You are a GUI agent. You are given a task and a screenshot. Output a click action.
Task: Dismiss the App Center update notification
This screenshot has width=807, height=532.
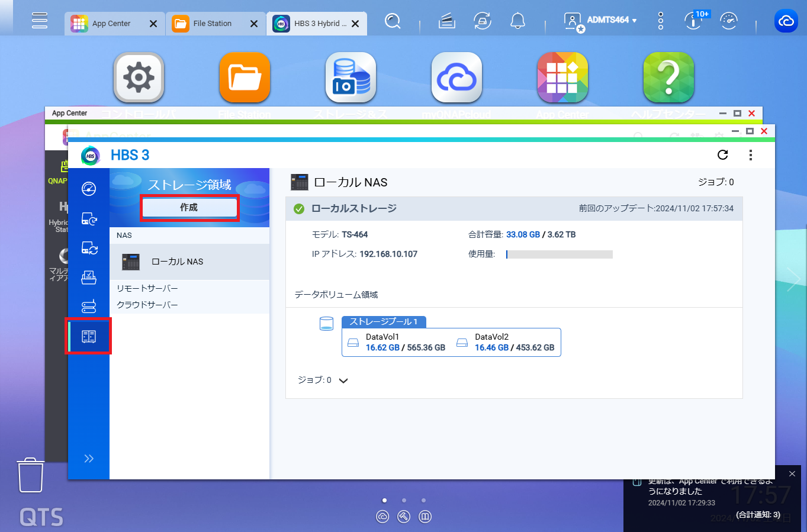792,474
